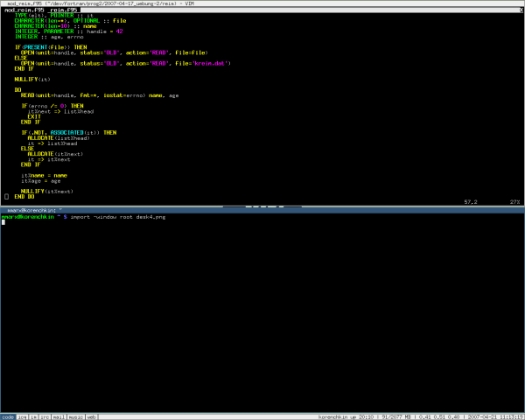This screenshot has width=525, height=420.
Task: Click the 'TYPE(elt), POINTER :: it' line
Action: click(x=53, y=16)
